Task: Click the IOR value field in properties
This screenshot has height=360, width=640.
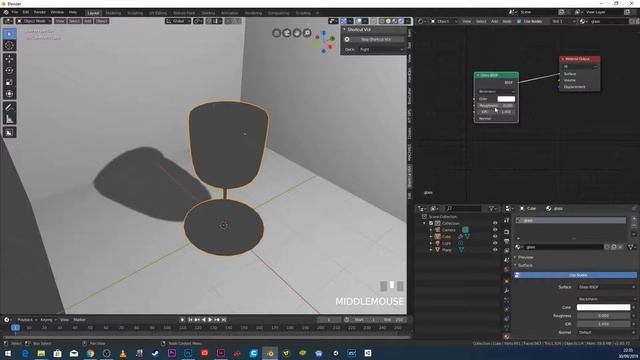Action: click(x=603, y=324)
